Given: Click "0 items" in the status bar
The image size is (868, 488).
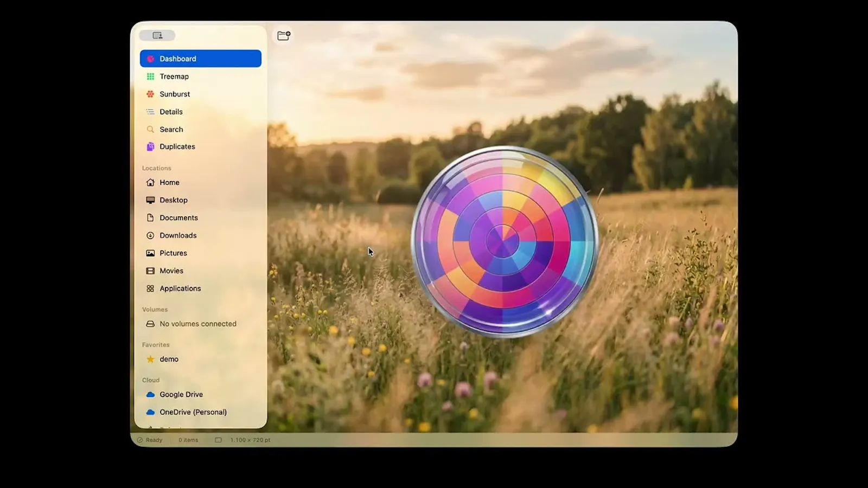Looking at the screenshot, I should tap(188, 440).
